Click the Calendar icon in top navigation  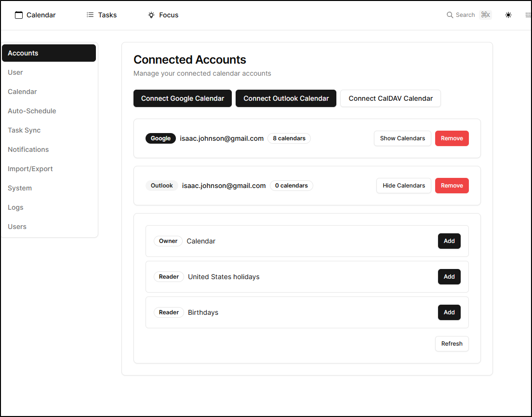click(19, 15)
